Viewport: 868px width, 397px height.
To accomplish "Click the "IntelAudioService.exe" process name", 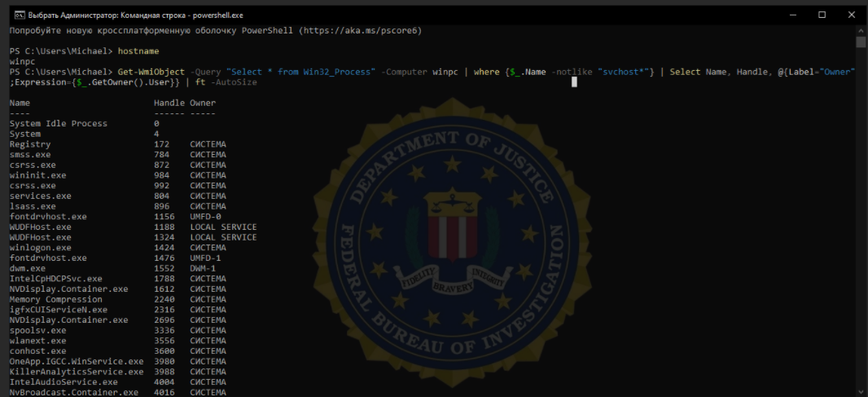I will click(64, 382).
